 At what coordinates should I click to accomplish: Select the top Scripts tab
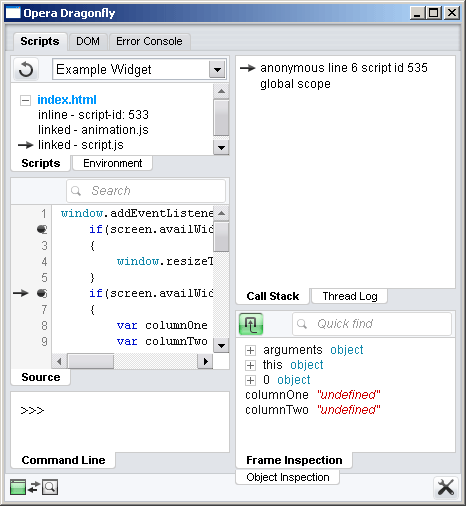point(40,41)
